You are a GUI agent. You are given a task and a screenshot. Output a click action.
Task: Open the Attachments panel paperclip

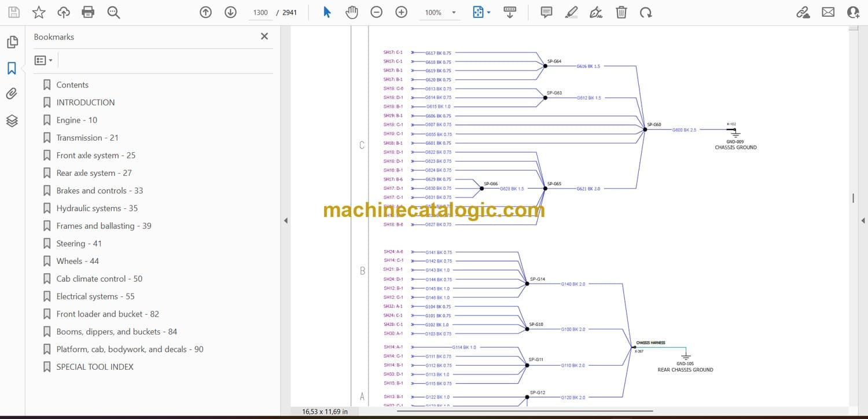coord(12,94)
